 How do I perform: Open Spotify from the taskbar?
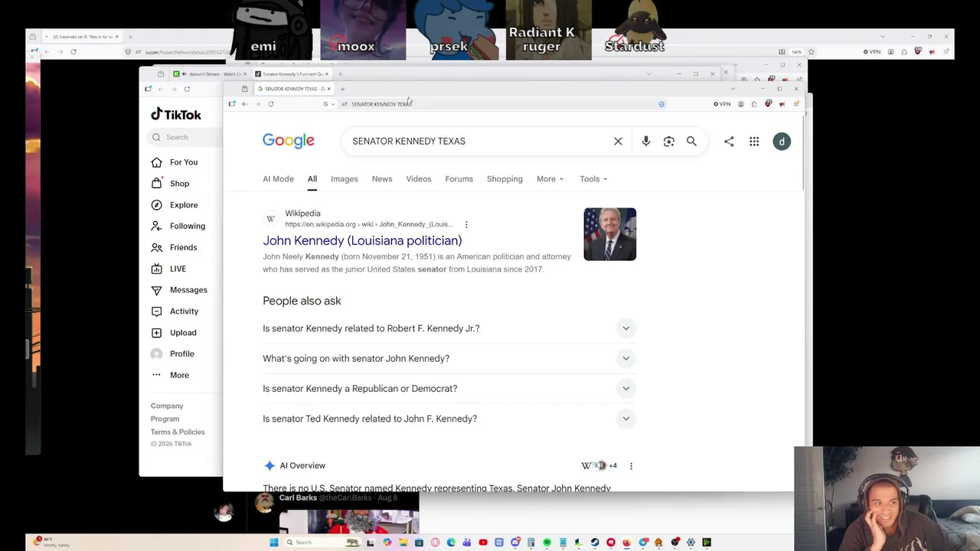tap(547, 543)
